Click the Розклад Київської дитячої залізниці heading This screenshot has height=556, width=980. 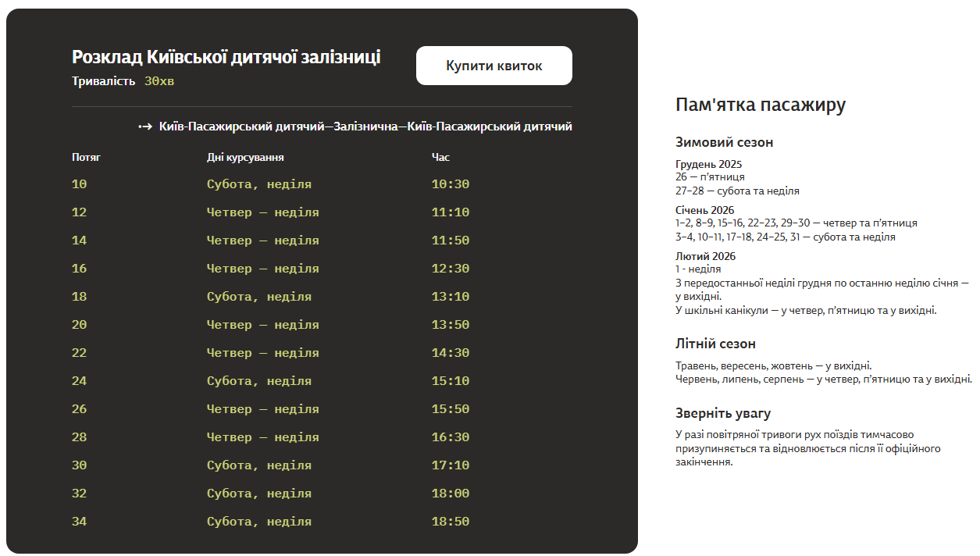[x=226, y=57]
